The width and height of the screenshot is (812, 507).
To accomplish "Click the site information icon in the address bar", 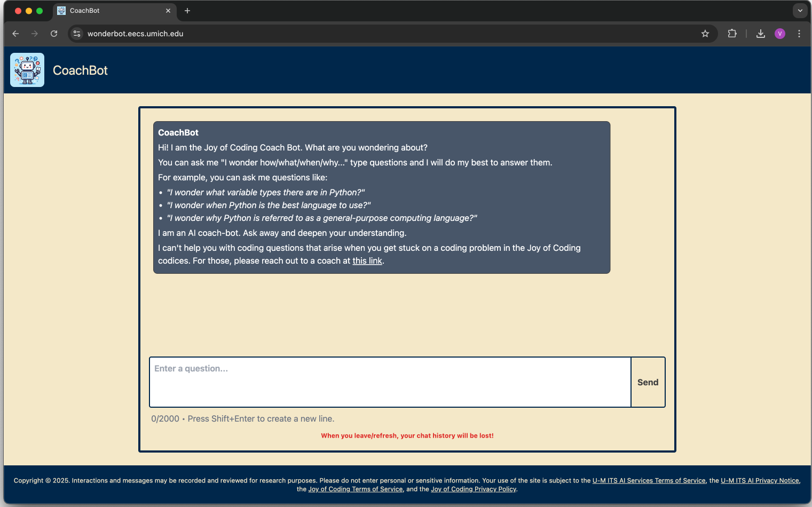I will pos(76,33).
